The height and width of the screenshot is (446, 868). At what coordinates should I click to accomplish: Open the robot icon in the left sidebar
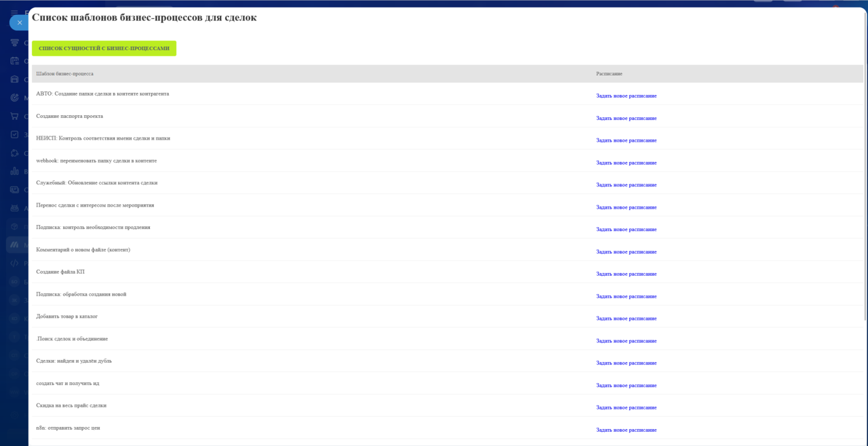point(14,207)
